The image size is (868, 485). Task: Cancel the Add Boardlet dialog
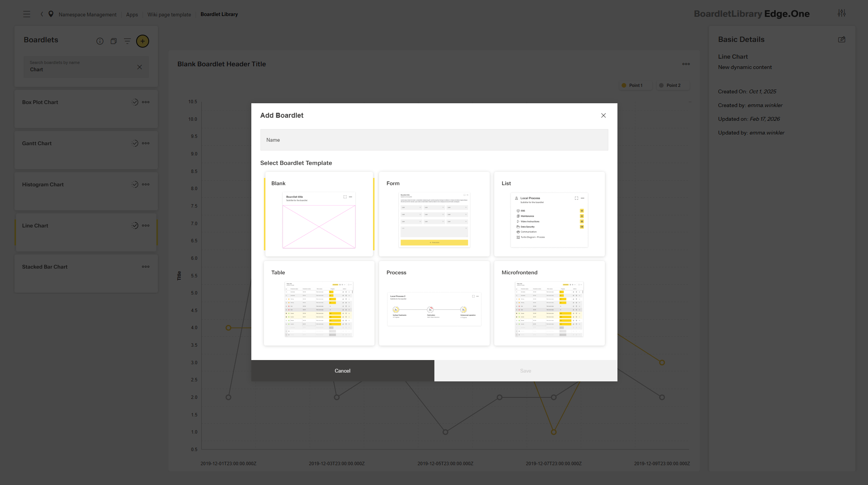click(x=342, y=371)
